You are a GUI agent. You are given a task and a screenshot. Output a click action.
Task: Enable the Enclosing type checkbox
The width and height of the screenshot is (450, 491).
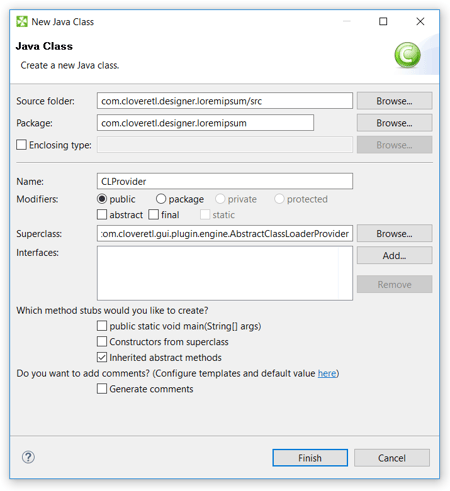pyautogui.click(x=21, y=145)
